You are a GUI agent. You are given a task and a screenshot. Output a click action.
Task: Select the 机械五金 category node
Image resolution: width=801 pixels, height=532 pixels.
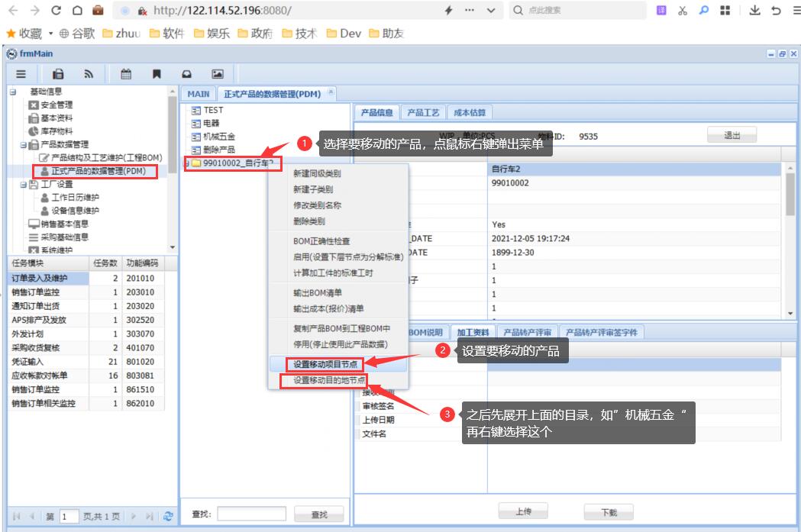pos(219,137)
